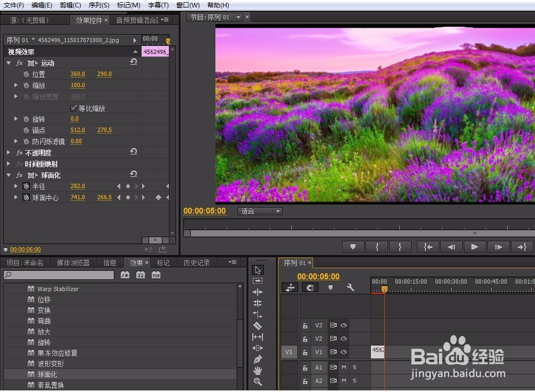Expand the 缩放 property
This screenshot has height=392, width=535.
pyautogui.click(x=16, y=85)
